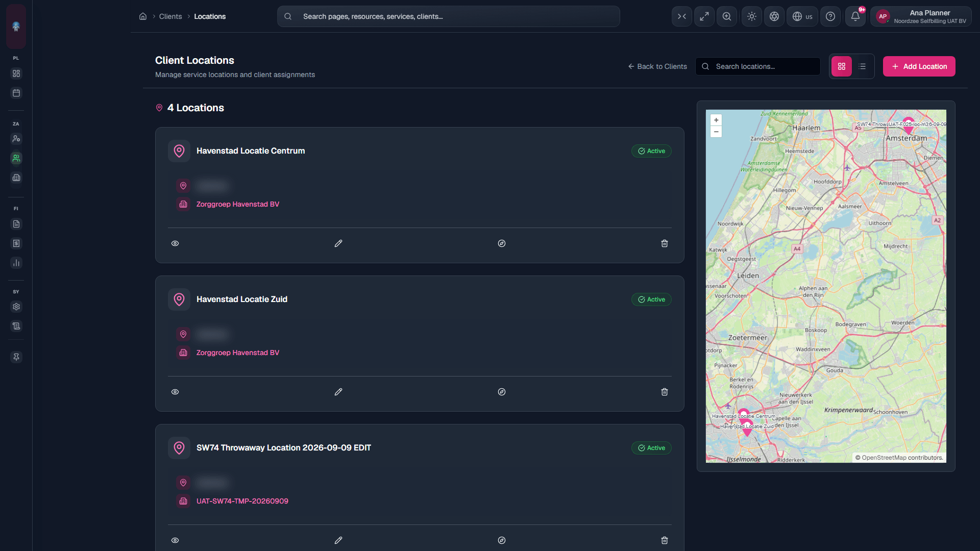Click the Locations breadcrumb item

(x=210, y=16)
